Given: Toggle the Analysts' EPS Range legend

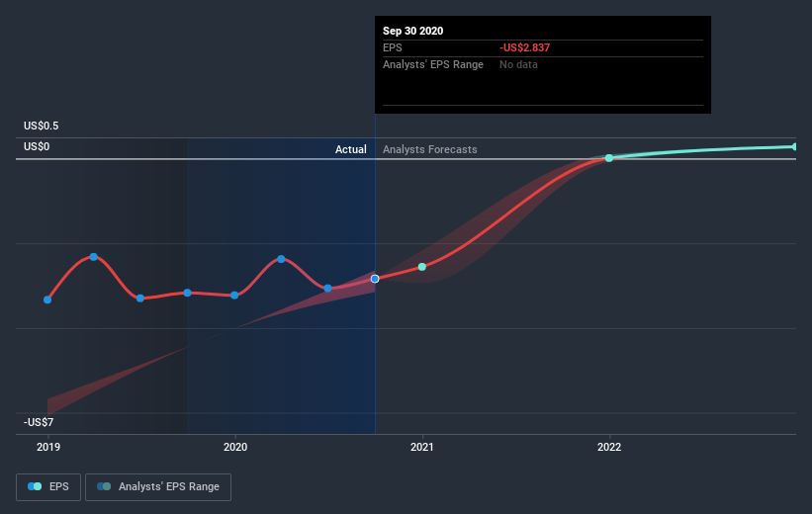Looking at the screenshot, I should (x=158, y=487).
